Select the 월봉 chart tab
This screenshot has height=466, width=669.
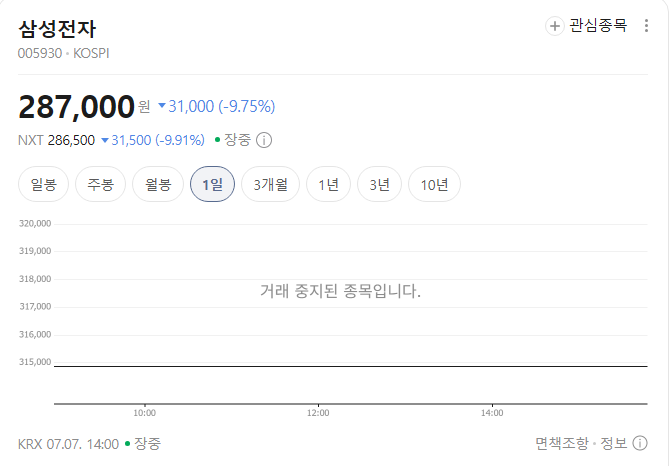(x=158, y=184)
